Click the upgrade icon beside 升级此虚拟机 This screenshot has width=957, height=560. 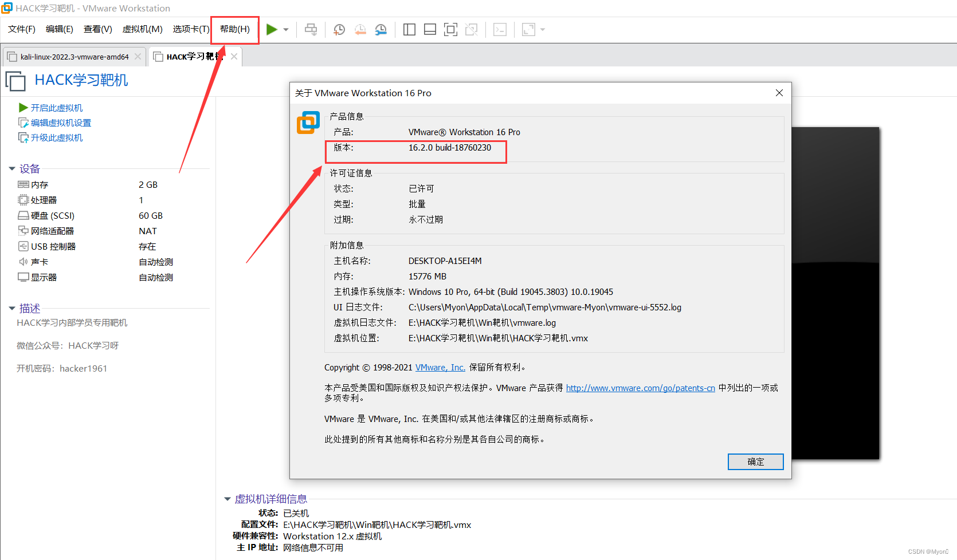(x=23, y=137)
